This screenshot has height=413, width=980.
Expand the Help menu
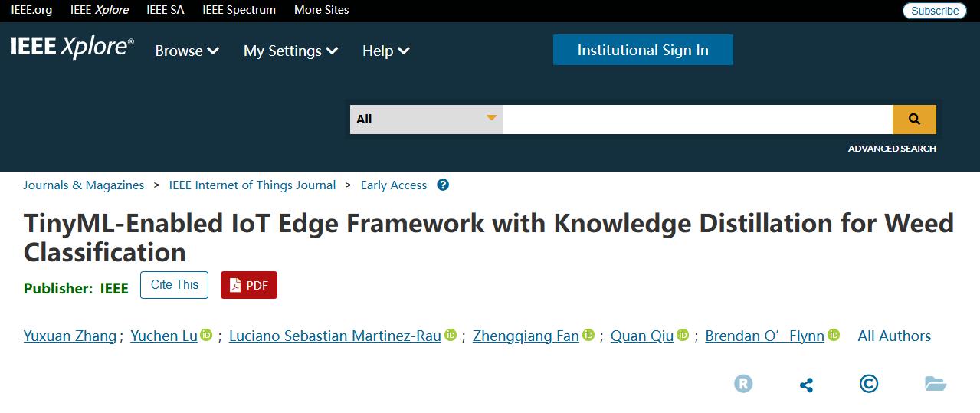[x=385, y=51]
